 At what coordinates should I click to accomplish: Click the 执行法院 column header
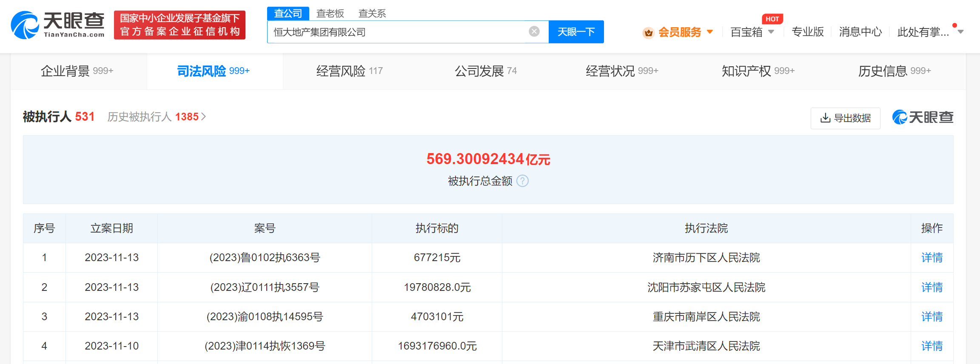[x=706, y=228]
